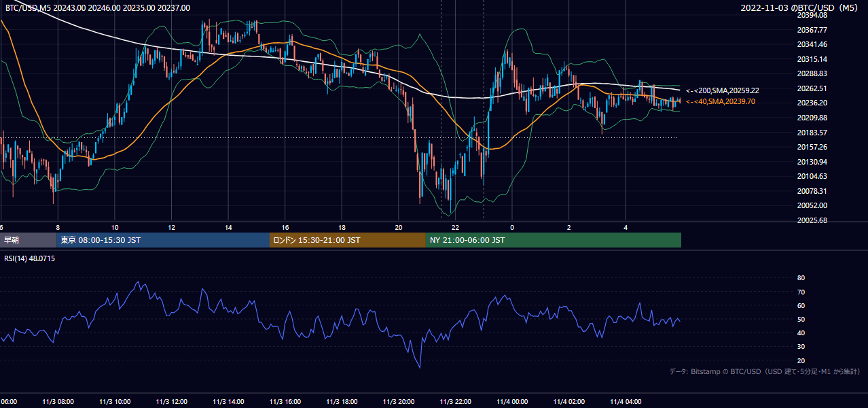Screen dimensions: 868x408
Task: Click the RSI(14) 48.0715 indicator label
Action: point(30,258)
